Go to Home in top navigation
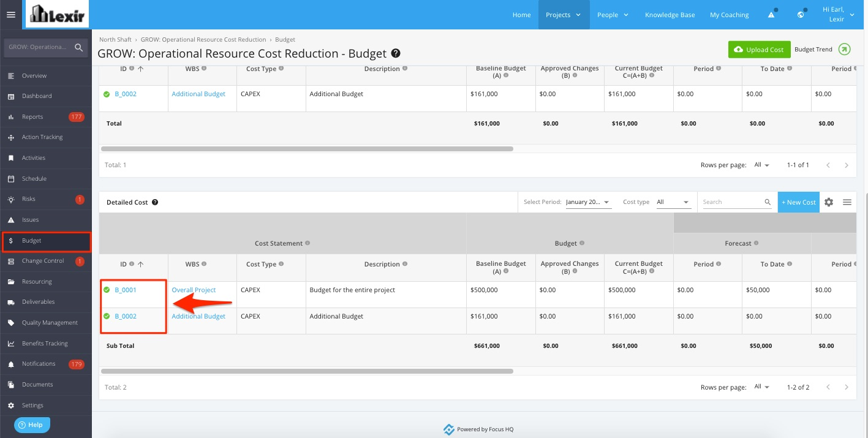Screen dimensions: 868x438 [x=521, y=15]
